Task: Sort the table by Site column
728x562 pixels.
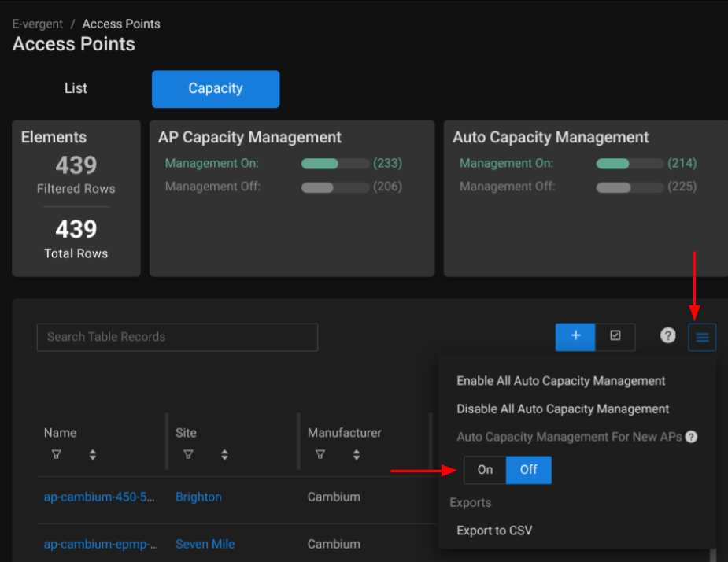Action: [225, 455]
